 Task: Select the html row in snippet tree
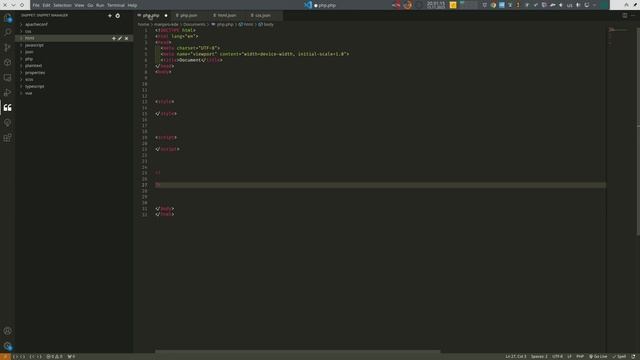point(74,38)
